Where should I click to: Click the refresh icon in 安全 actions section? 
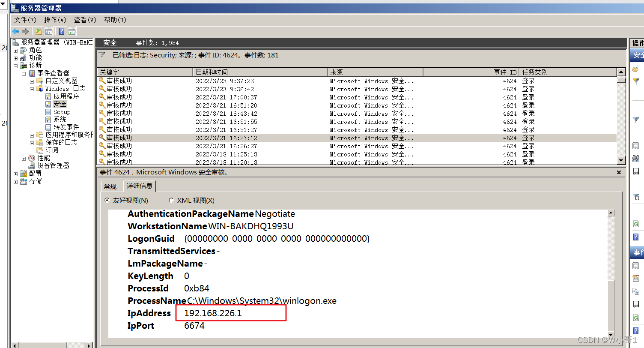point(636,224)
